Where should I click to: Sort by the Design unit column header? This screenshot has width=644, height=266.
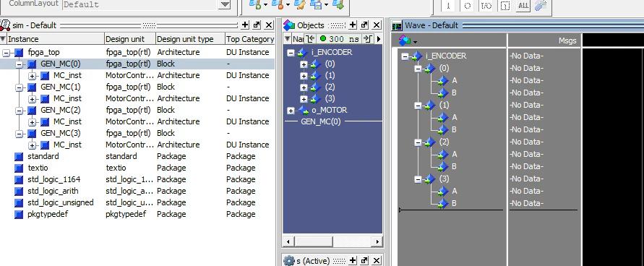tap(130, 39)
